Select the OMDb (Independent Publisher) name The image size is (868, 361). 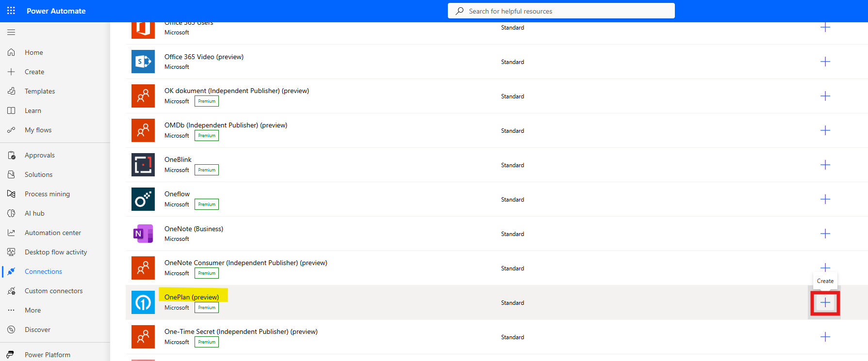(x=226, y=125)
